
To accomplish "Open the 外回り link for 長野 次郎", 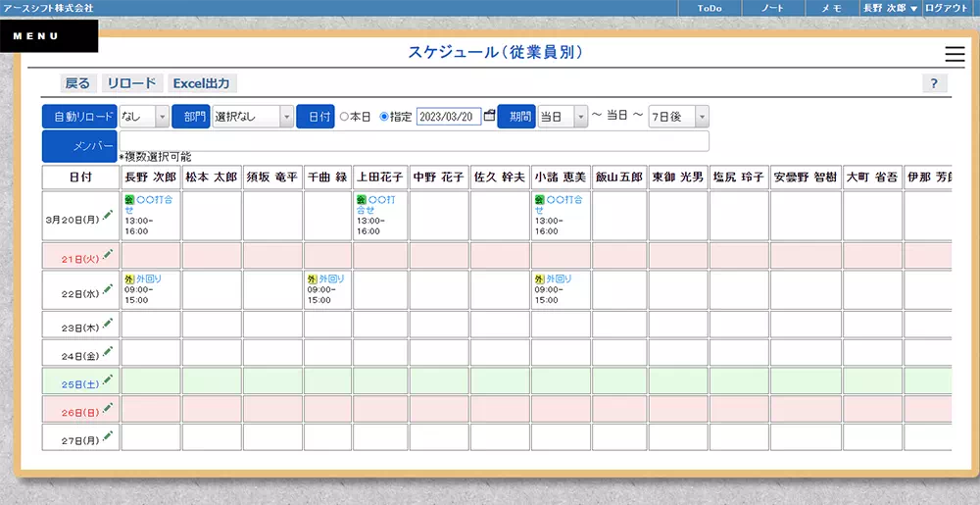I will (x=149, y=278).
